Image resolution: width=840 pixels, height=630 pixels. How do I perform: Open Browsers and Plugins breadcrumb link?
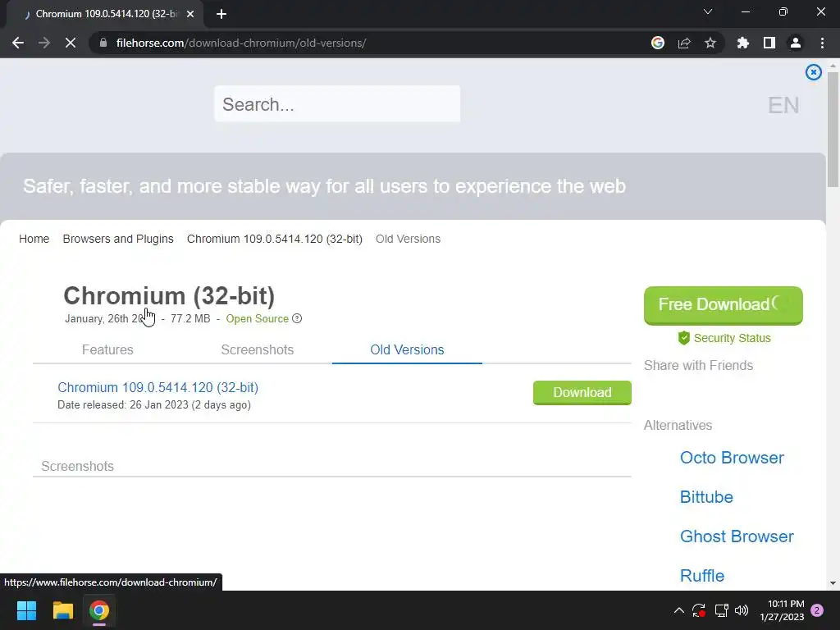(118, 239)
